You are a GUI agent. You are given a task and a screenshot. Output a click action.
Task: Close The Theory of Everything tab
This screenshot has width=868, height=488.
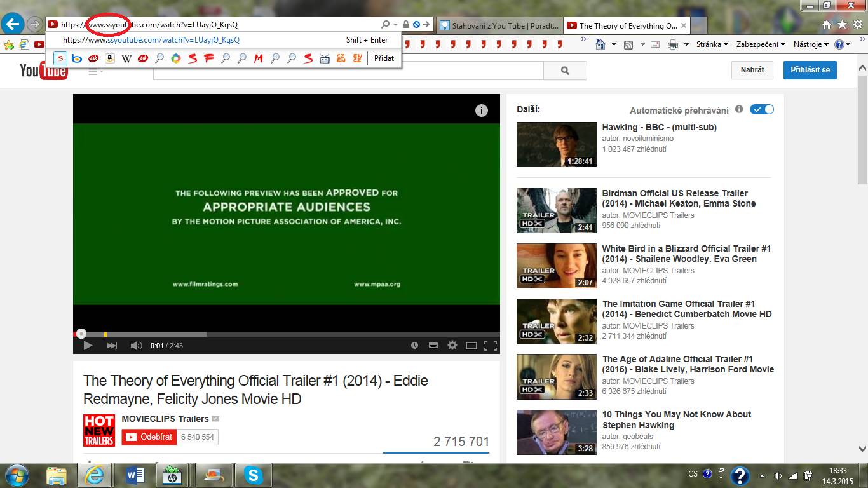click(x=684, y=26)
